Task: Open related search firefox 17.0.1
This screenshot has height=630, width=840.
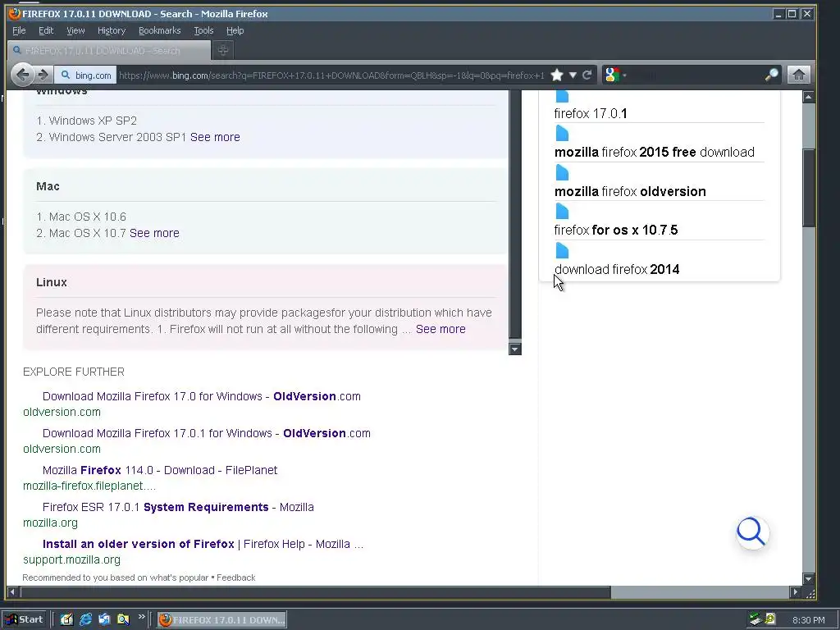Action: coord(591,113)
